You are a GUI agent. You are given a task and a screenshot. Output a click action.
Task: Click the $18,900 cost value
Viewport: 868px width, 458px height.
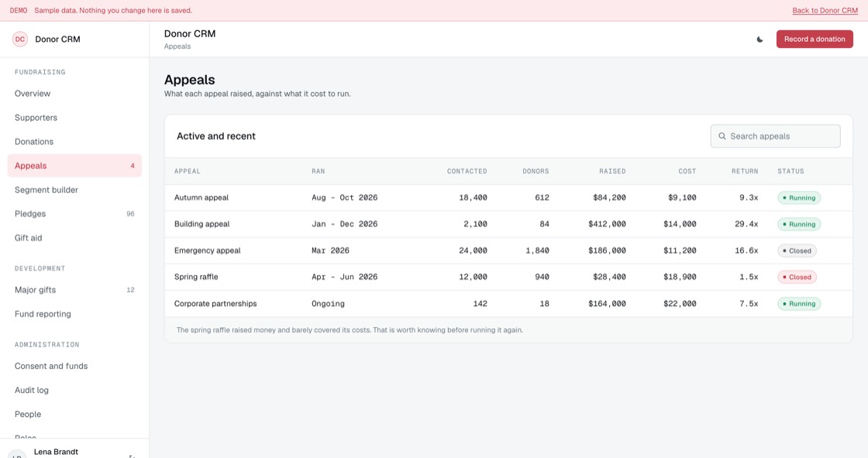point(680,277)
